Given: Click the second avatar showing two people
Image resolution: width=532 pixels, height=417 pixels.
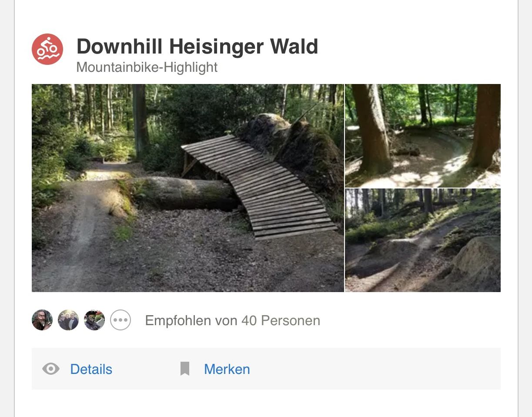Looking at the screenshot, I should click(x=68, y=320).
